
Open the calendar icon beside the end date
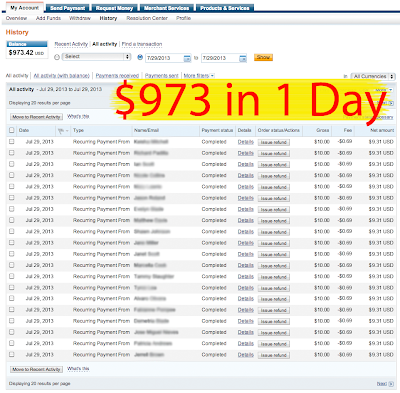click(x=243, y=58)
